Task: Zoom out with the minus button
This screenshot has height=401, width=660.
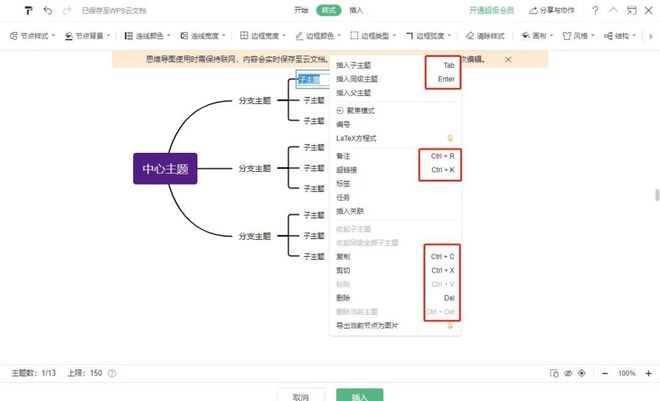Action: click(605, 373)
